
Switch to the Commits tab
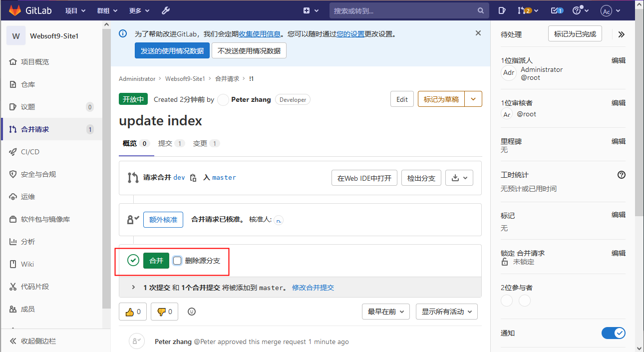[x=171, y=143]
